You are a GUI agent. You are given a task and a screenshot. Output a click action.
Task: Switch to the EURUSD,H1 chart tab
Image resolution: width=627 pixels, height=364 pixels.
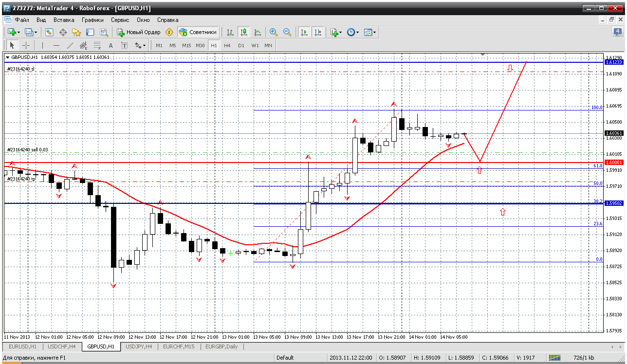tap(23, 347)
